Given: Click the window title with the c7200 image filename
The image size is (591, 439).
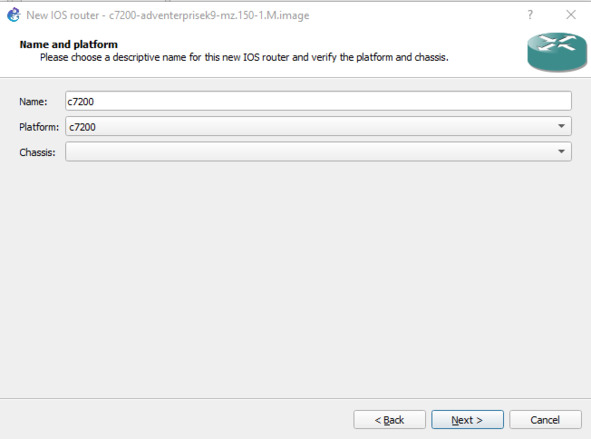Looking at the screenshot, I should (x=168, y=15).
